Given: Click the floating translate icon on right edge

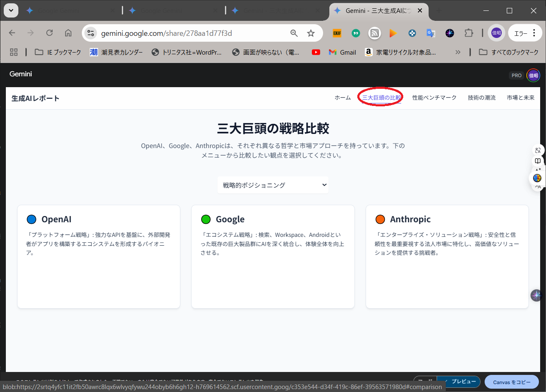Looking at the screenshot, I should [x=538, y=151].
